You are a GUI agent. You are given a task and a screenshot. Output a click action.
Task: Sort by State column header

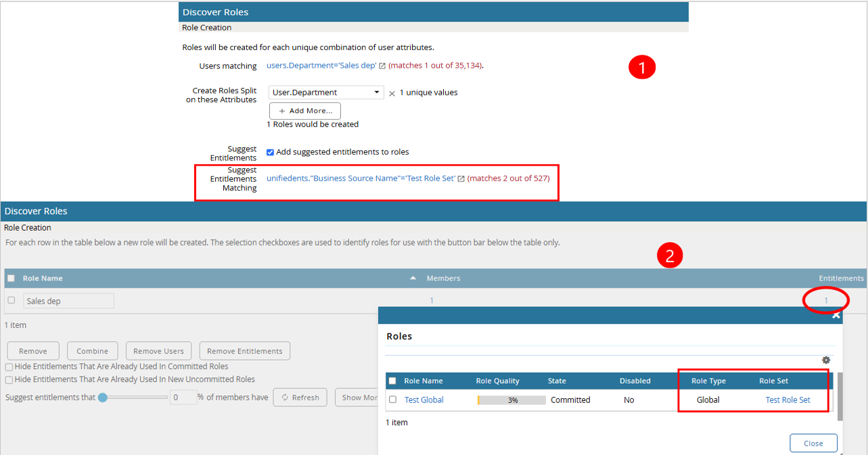[x=558, y=381]
